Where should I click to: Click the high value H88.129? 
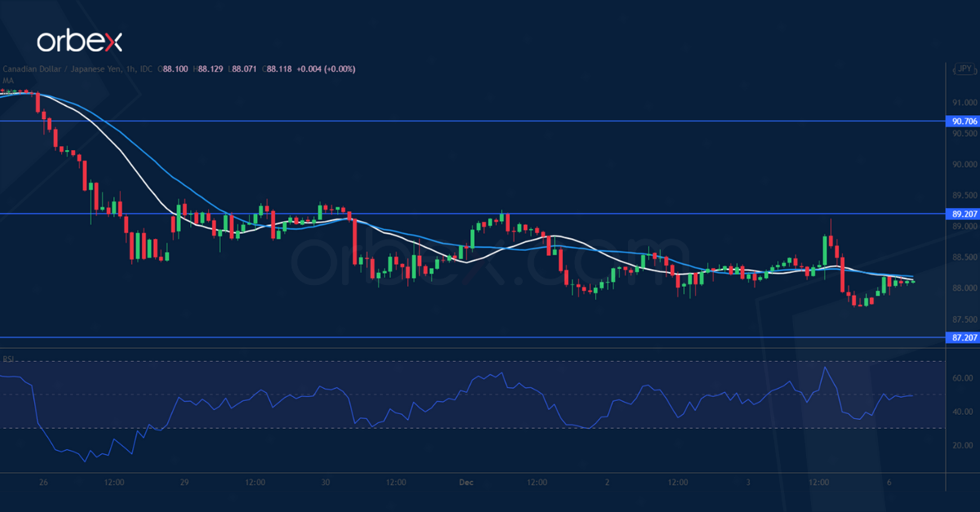pos(211,69)
